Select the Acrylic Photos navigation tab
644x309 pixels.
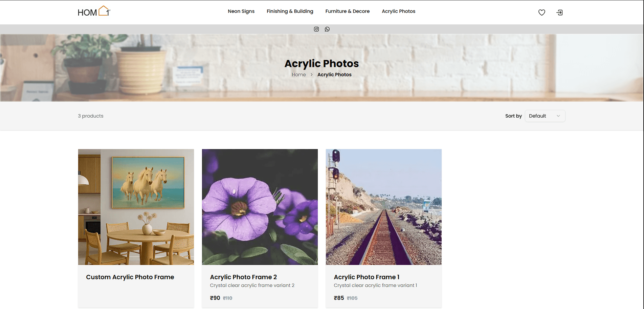click(x=398, y=11)
